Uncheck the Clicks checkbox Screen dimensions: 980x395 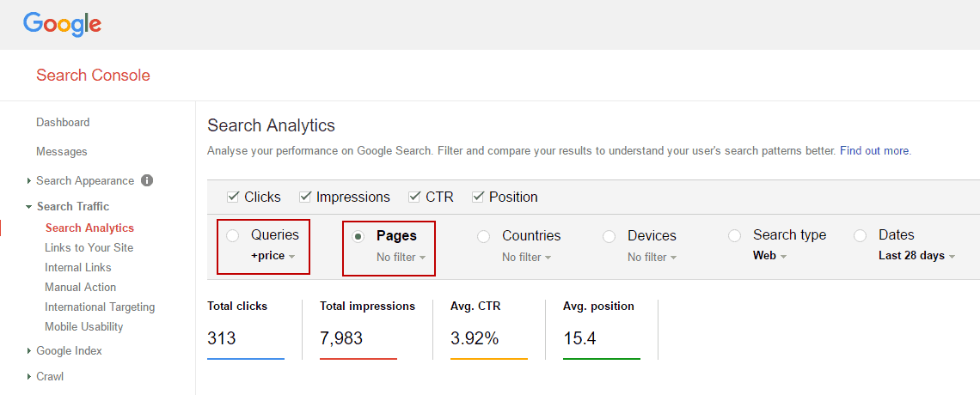tap(233, 197)
